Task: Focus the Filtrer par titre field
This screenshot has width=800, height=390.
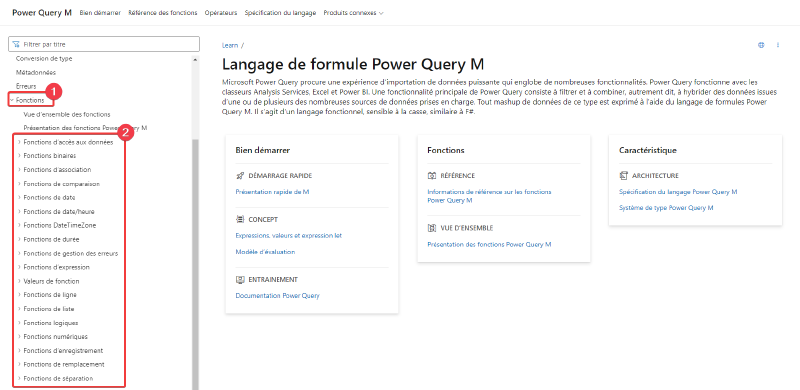Action: tap(104, 44)
